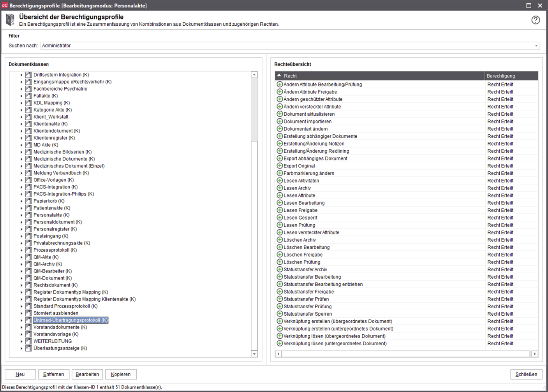Click the green plus icon beside Export Original
Screen dimensions: 548x392
280,166
